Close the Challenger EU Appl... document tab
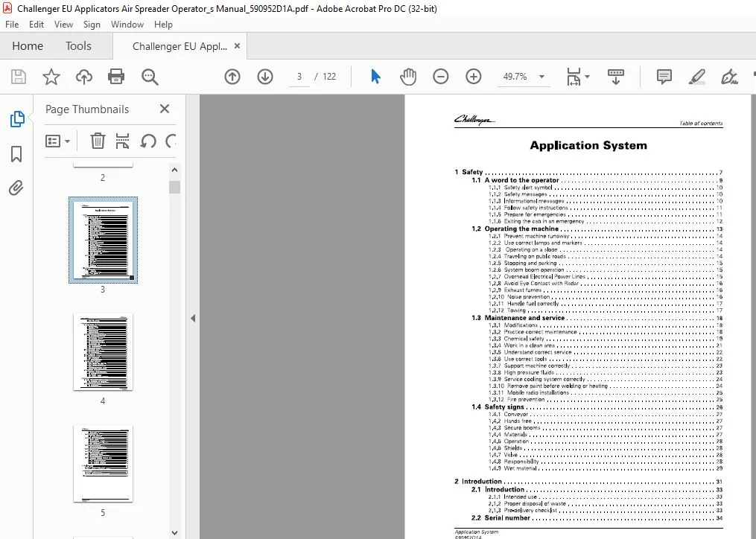 click(237, 46)
